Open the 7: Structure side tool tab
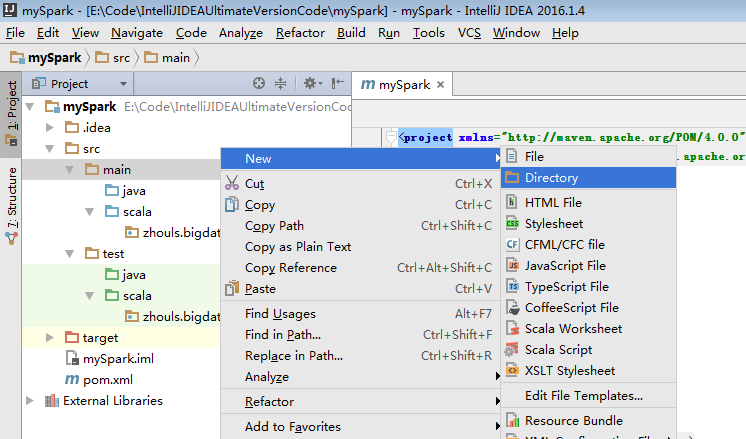 tap(11, 206)
